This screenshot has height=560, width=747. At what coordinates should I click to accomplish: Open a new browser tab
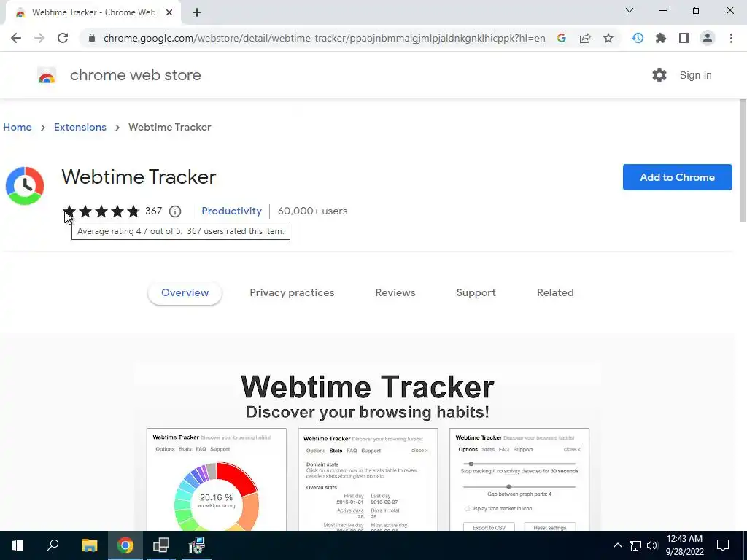pyautogui.click(x=197, y=12)
